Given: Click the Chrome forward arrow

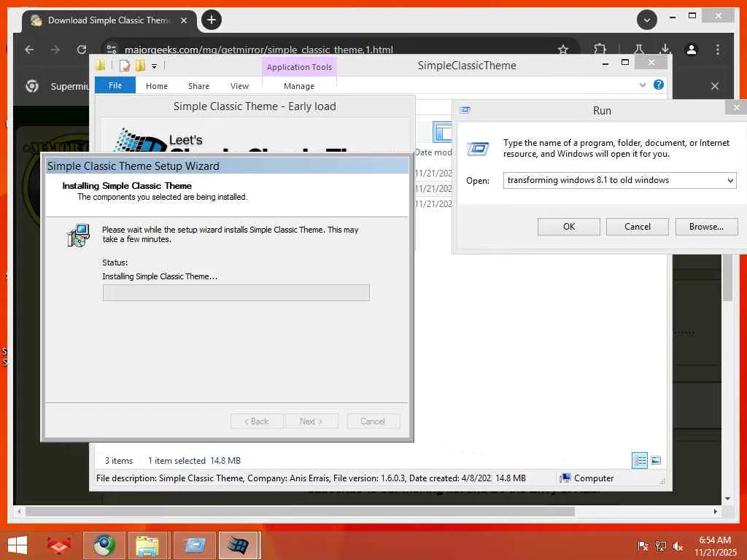Looking at the screenshot, I should [x=55, y=50].
